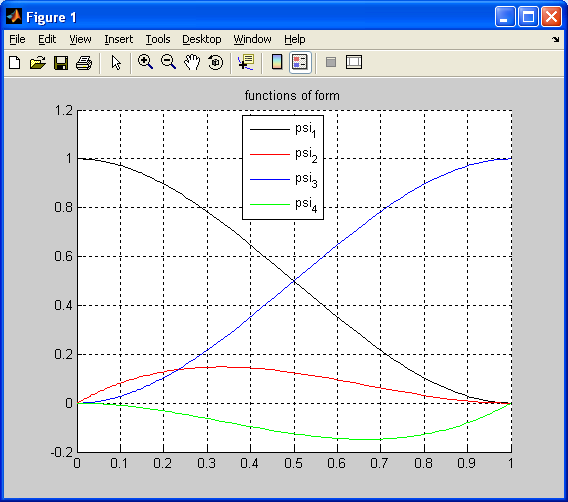The height and width of the screenshot is (502, 568).
Task: Toggle the Insert Legend button off
Action: tap(300, 62)
